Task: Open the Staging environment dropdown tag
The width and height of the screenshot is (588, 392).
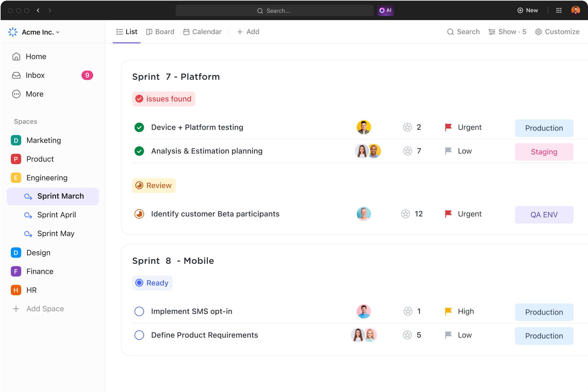Action: (x=544, y=152)
